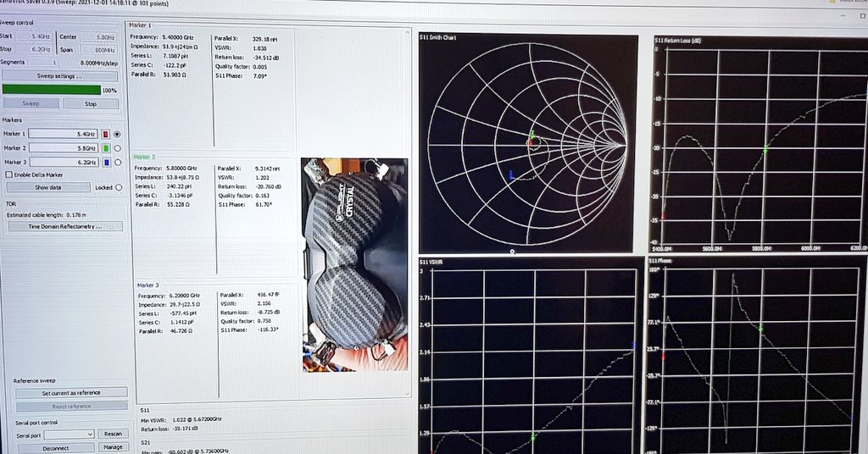Click the Show data button
Viewport: 868px width, 454px height.
pyautogui.click(x=48, y=187)
